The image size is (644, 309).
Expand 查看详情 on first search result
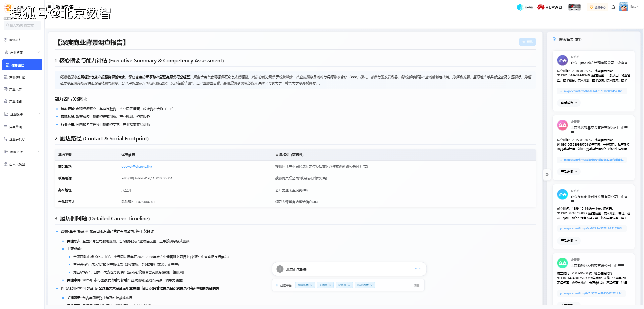click(569, 103)
